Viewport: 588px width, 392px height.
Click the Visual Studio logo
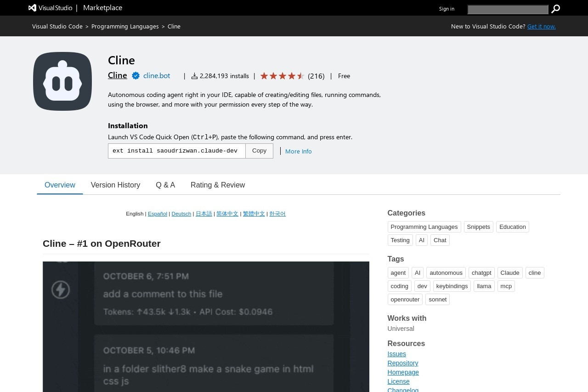[x=50, y=8]
